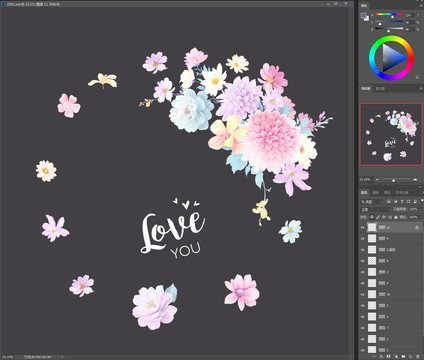
Task: Expand the opacity value dropdown arrow
Action: point(421,209)
